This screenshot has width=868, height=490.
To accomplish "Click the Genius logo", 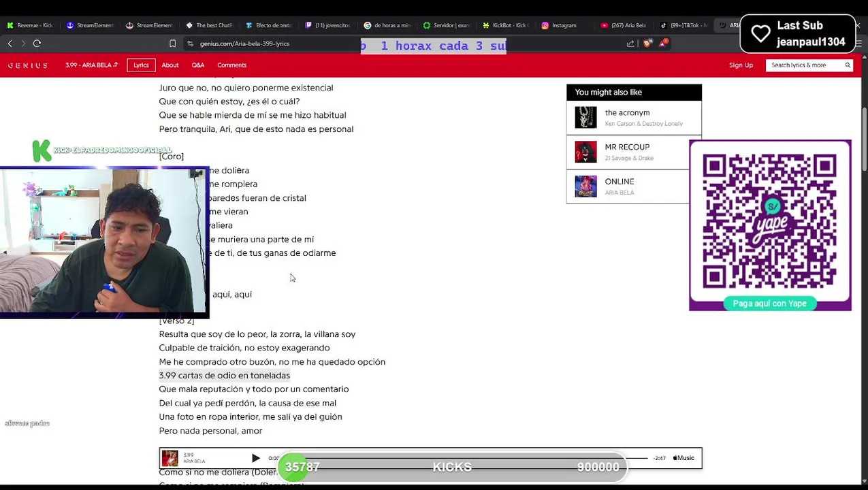I will (x=28, y=65).
